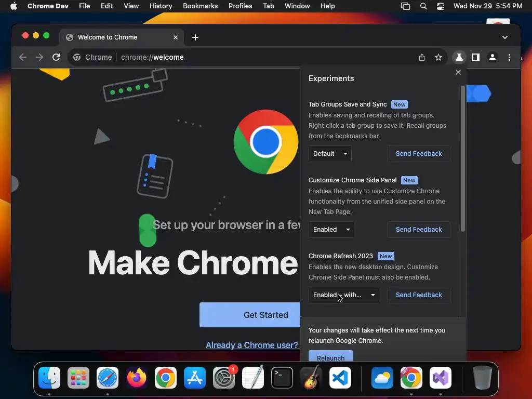The image size is (532, 399).
Task: Open Spotlight search in menu bar
Action: point(423,6)
